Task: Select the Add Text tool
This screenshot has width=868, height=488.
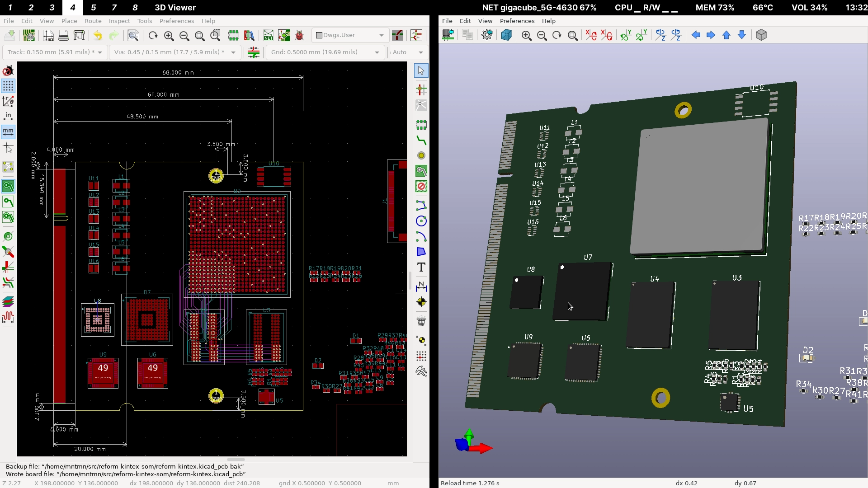Action: click(421, 267)
